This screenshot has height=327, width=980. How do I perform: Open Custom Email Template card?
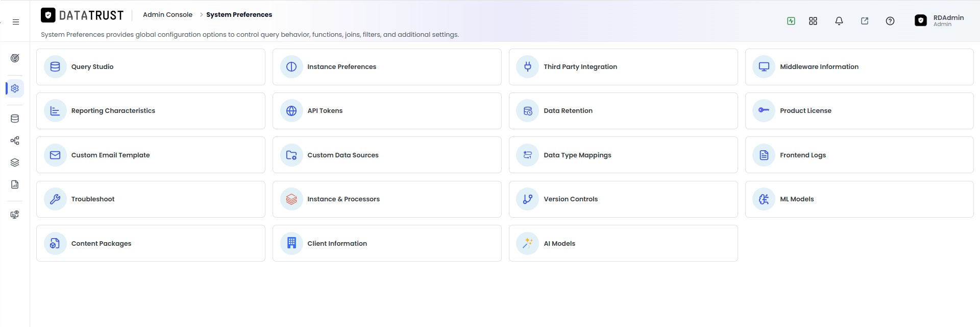click(151, 155)
